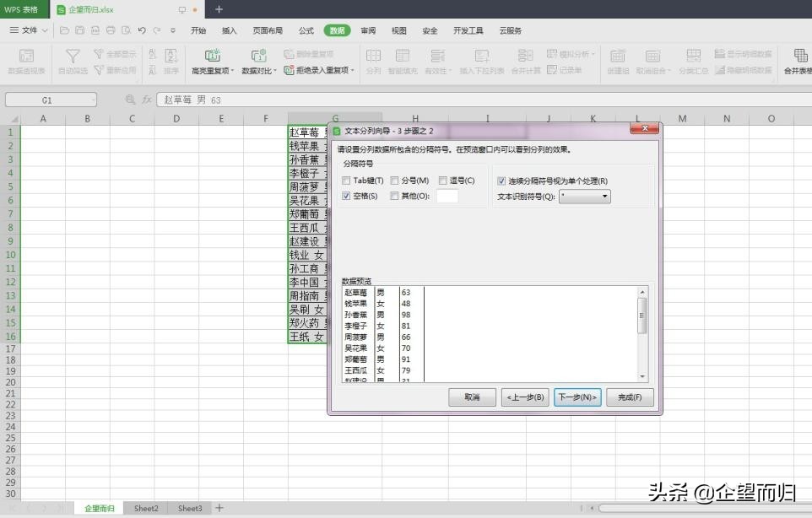
Task: Click the 拒绝录入重复项 icon
Action: click(289, 70)
